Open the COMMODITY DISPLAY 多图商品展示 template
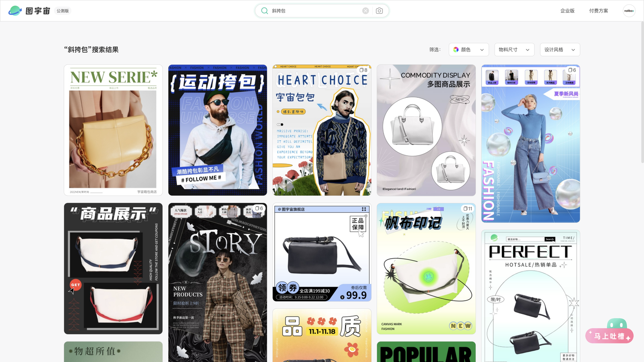 (426, 130)
